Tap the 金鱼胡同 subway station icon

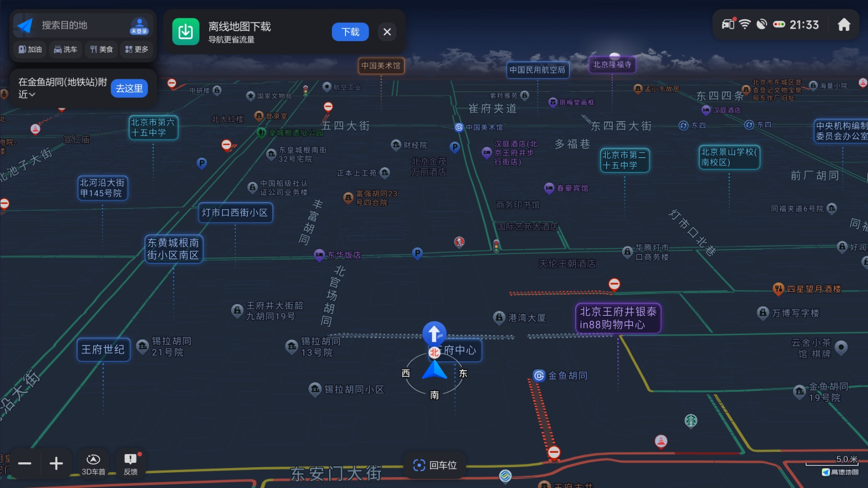539,375
